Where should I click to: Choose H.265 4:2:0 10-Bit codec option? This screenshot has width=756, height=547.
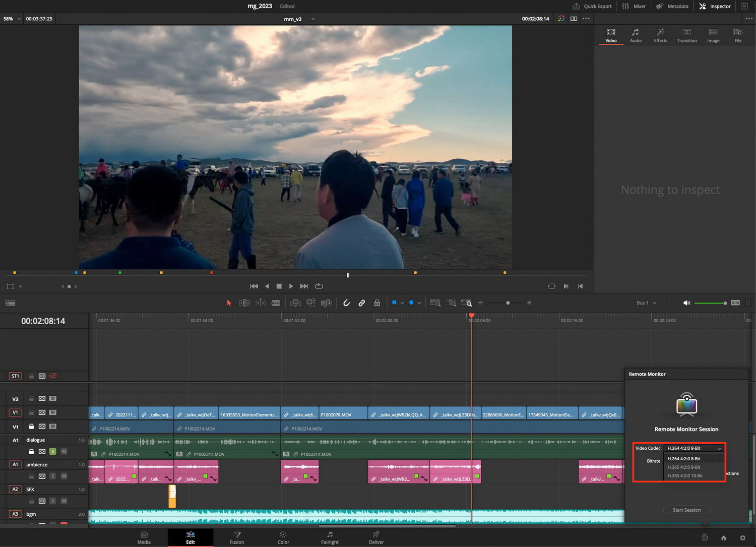[x=685, y=476]
